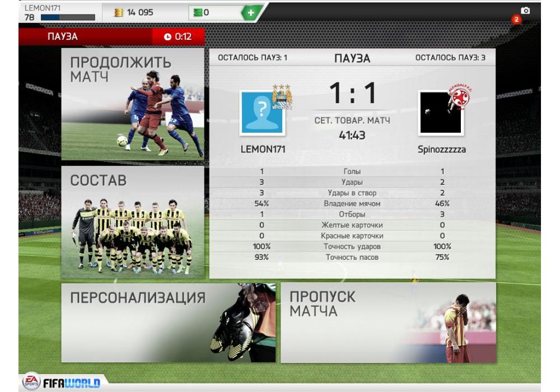The image size is (560, 392).
Task: Click the Manchester City club crest
Action: coord(282,97)
